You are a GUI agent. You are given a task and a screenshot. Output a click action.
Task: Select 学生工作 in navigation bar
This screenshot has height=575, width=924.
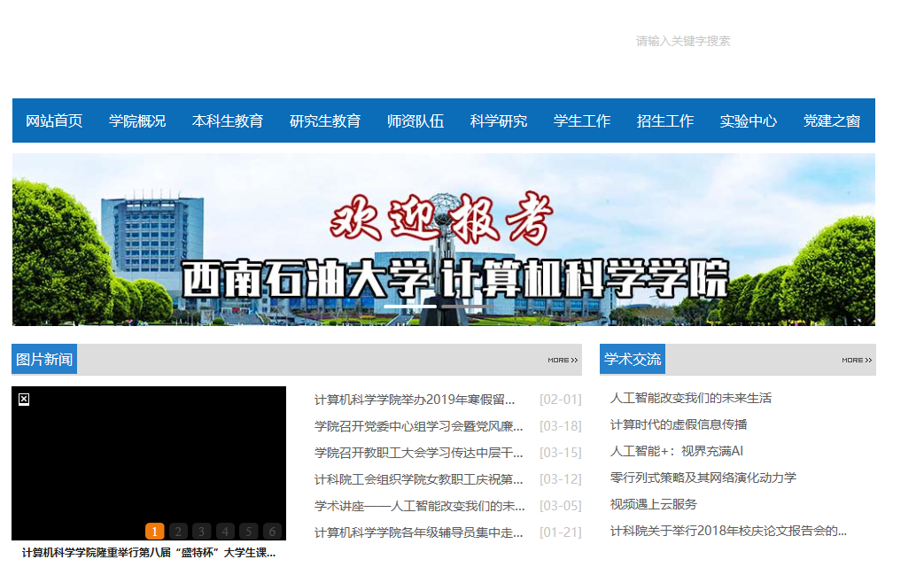(x=582, y=120)
